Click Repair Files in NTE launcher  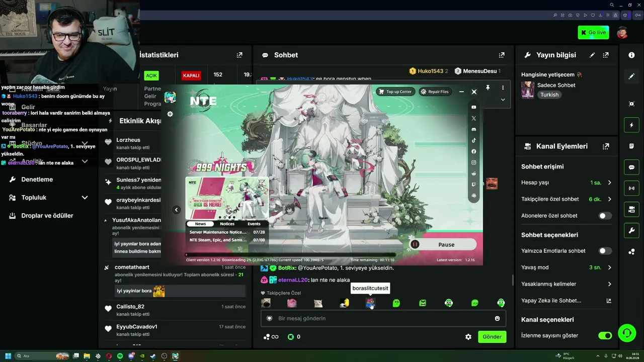pyautogui.click(x=435, y=92)
